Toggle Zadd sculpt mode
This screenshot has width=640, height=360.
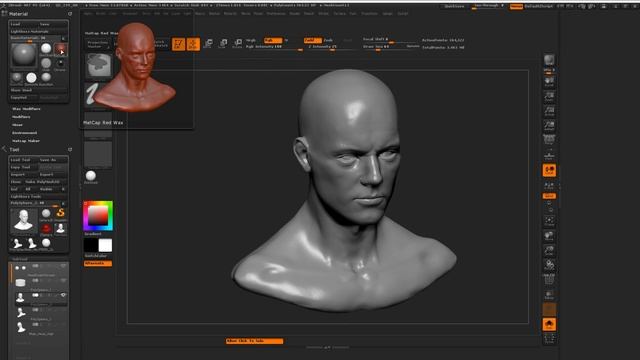tap(313, 40)
